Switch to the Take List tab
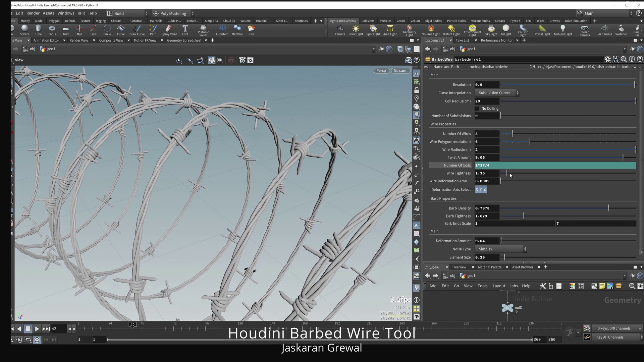644x362 pixels. [462, 40]
